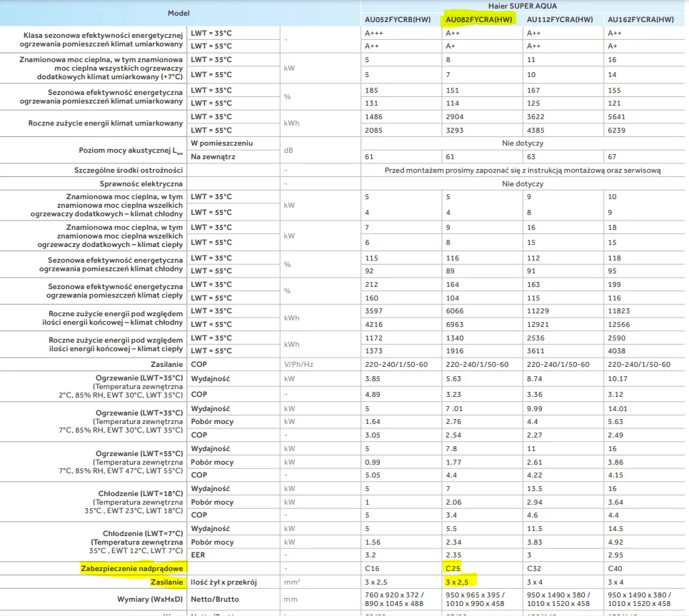Select the highlighted Zabezpieczenie nadprądowe label
Screen dimensions: 689x616
point(133,568)
